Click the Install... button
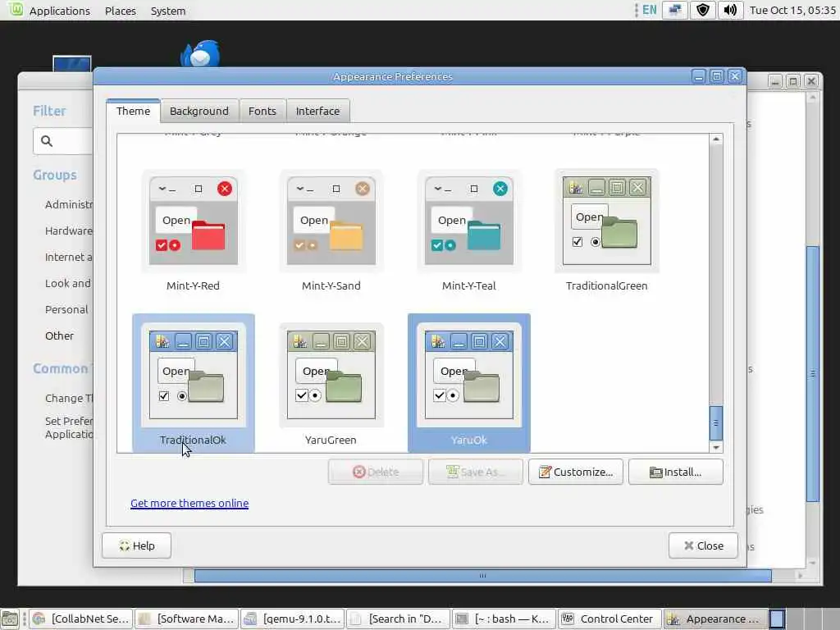Image resolution: width=840 pixels, height=630 pixels. (676, 472)
